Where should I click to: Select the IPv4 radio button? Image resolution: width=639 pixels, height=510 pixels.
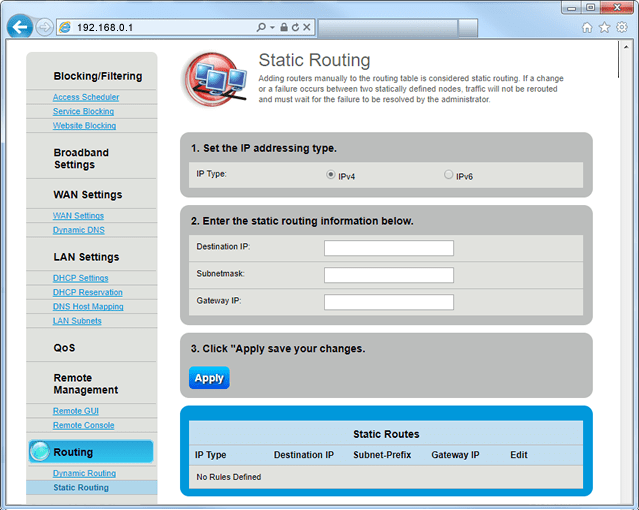[331, 174]
